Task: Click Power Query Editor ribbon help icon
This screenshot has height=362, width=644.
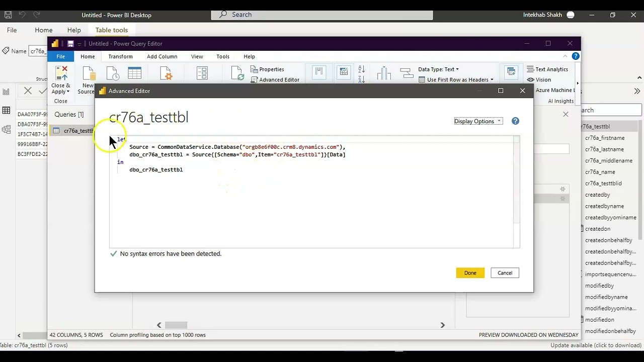Action: point(576,56)
